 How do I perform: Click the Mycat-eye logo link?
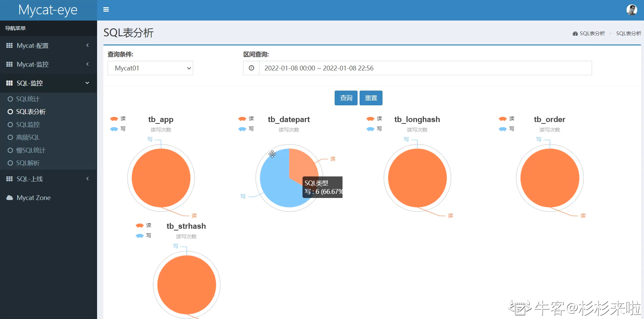click(48, 10)
